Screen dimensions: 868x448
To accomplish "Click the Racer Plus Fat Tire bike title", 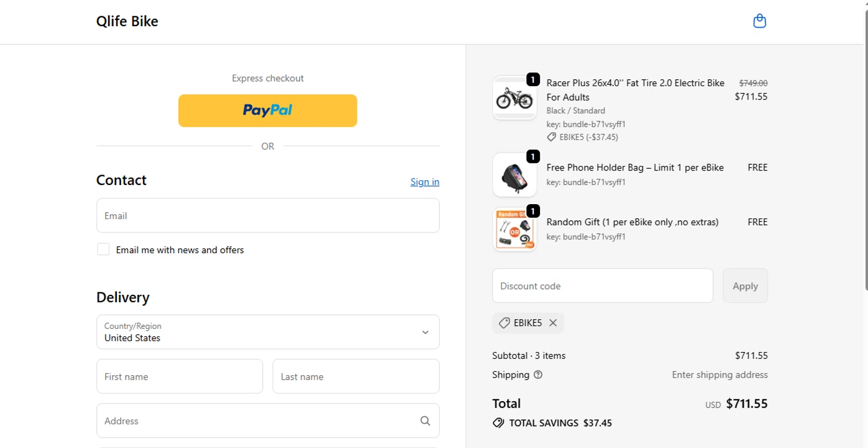I will [x=635, y=90].
